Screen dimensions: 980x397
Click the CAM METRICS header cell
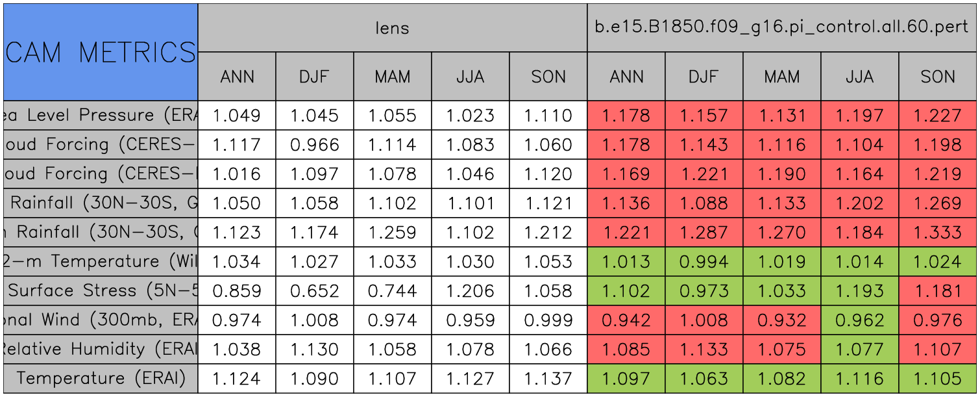coord(101,52)
